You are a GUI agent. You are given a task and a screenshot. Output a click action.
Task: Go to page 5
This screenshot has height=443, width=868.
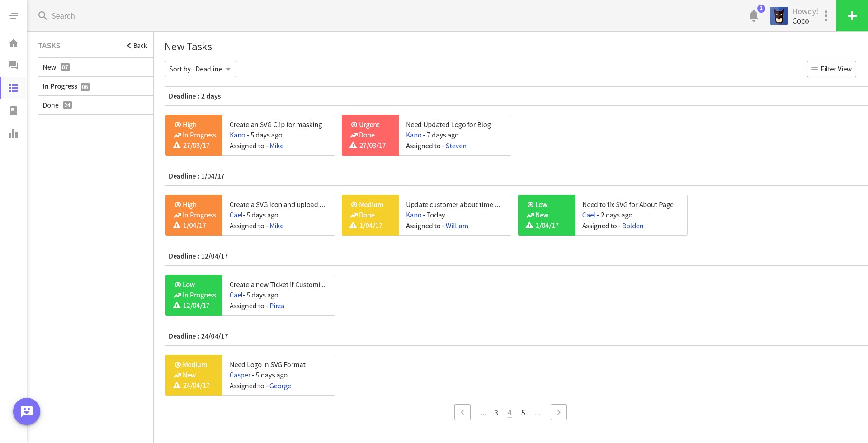(523, 413)
